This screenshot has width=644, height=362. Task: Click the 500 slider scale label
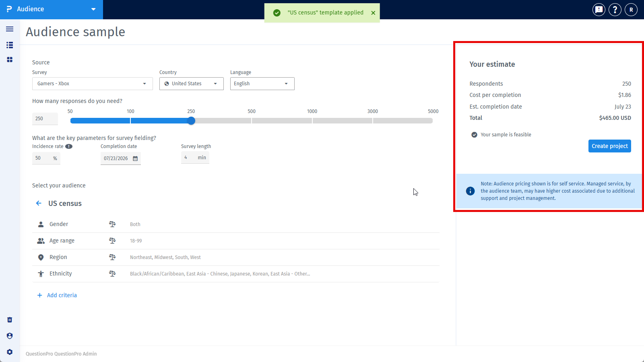point(252,111)
